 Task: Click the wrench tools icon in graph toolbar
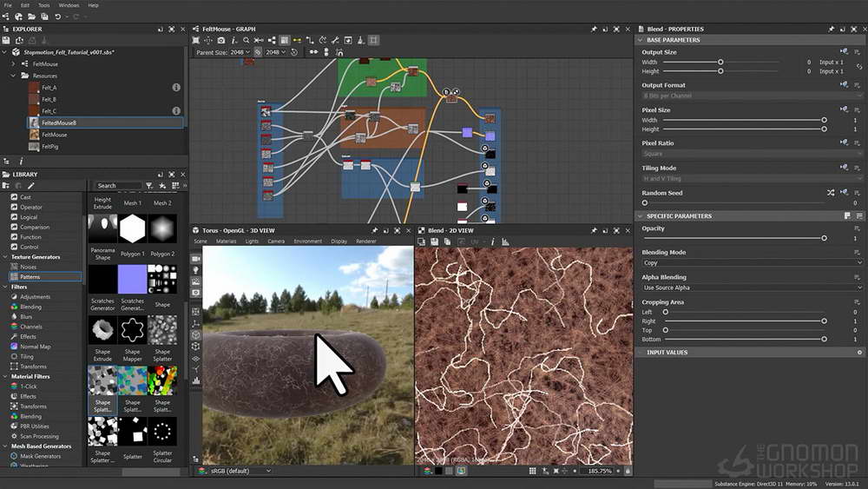(335, 41)
